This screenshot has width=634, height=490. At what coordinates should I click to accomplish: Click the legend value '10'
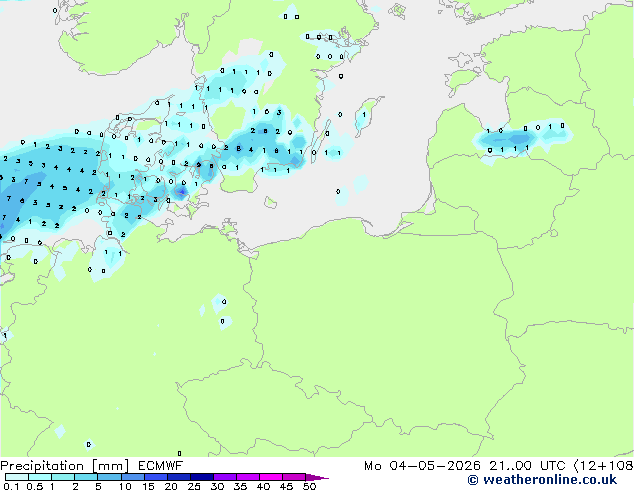(x=125, y=486)
